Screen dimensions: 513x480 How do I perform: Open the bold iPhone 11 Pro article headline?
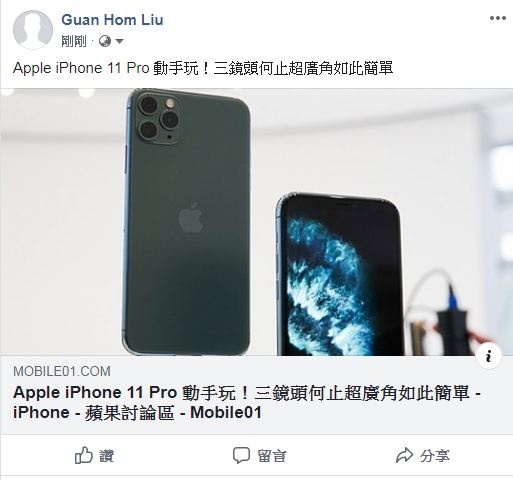click(247, 402)
